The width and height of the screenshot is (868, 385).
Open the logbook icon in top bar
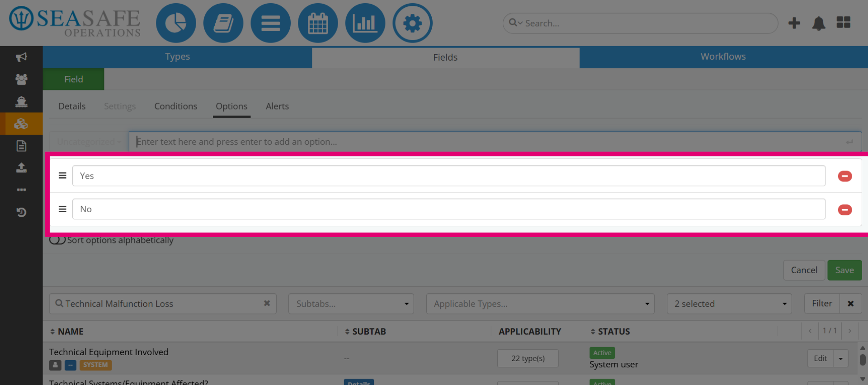point(223,23)
